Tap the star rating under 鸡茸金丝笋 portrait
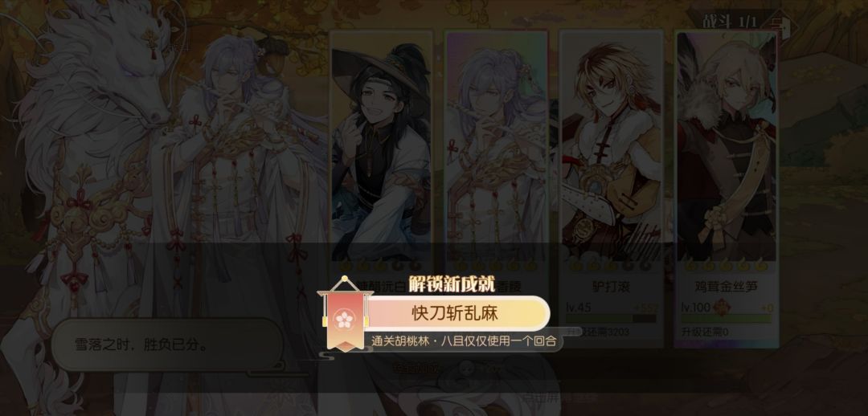The image size is (868, 416). [x=727, y=266]
